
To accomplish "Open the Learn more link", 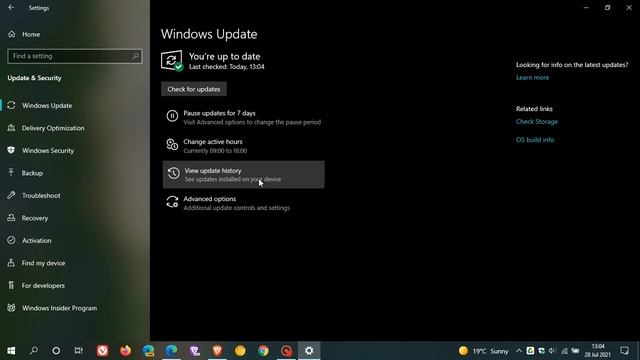I will (x=532, y=78).
